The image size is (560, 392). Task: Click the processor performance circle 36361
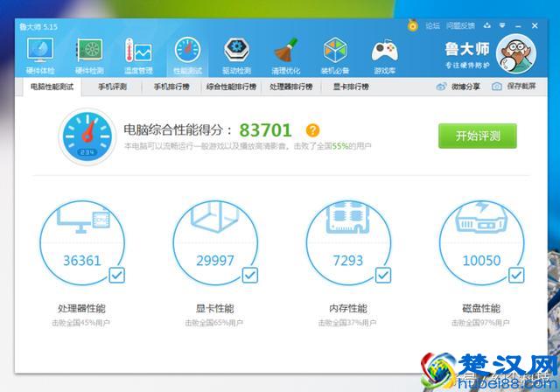(x=82, y=242)
